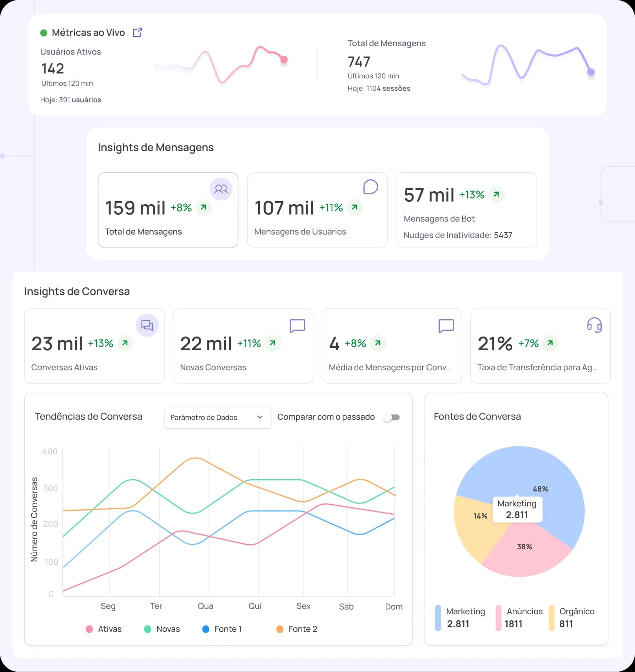The width and height of the screenshot is (635, 672).
Task: Click the 38% pink slice of pie chart
Action: click(x=525, y=552)
